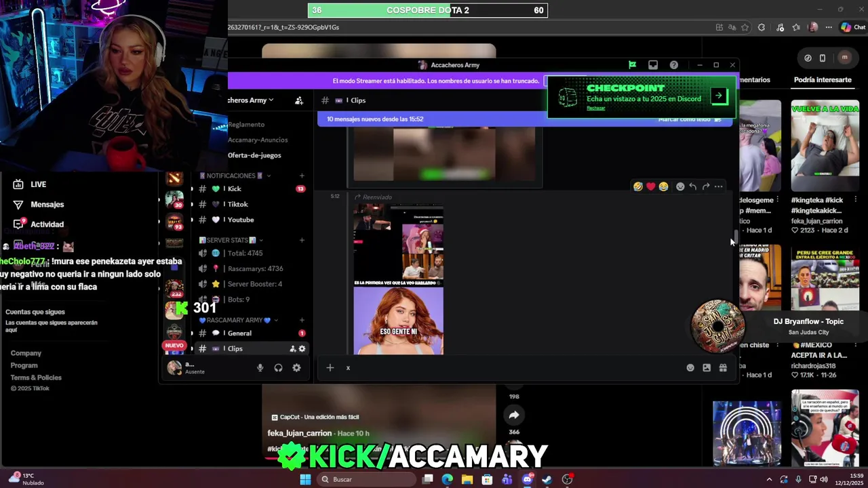This screenshot has width=868, height=488.
Task: Select the Server Booster: 4 voice channel
Action: [x=251, y=284]
